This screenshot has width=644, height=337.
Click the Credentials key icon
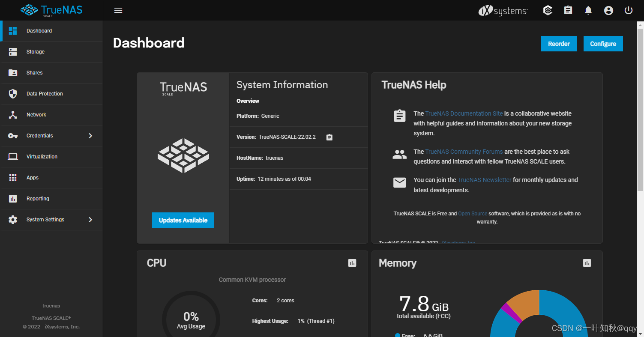[13, 136]
